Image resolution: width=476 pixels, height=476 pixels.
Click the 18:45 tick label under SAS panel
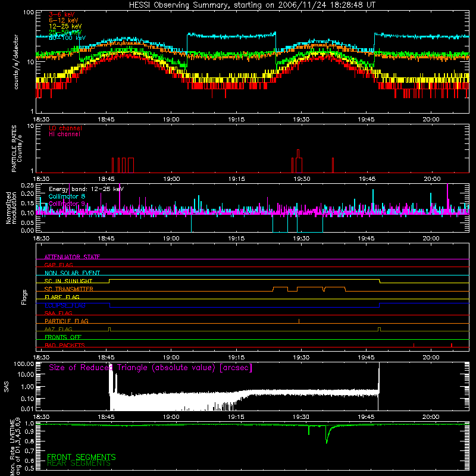point(107,417)
